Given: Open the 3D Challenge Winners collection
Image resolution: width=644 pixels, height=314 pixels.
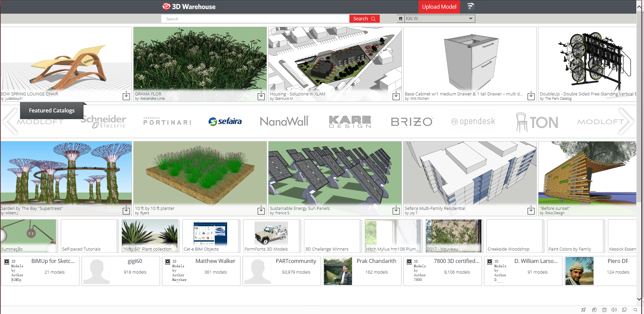Looking at the screenshot, I should click(x=332, y=236).
